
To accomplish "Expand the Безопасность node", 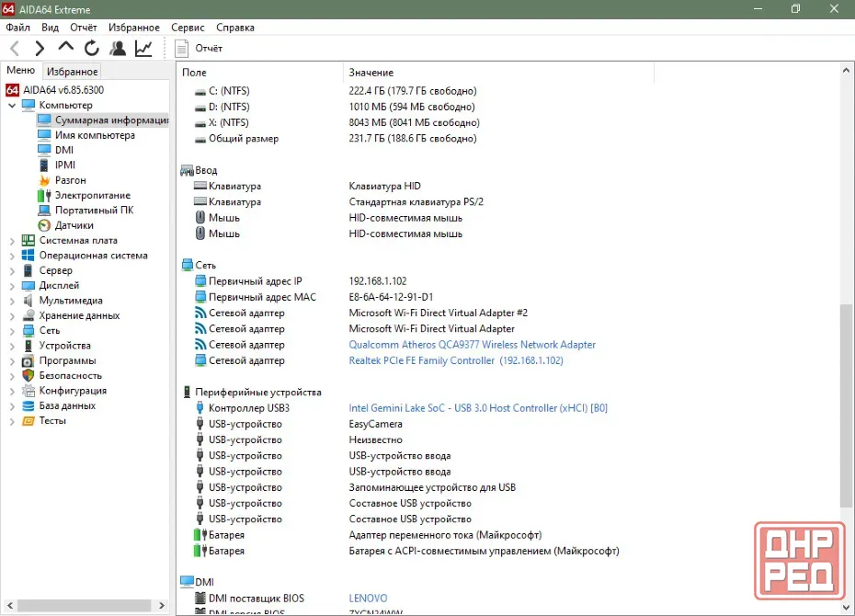I will 12,376.
